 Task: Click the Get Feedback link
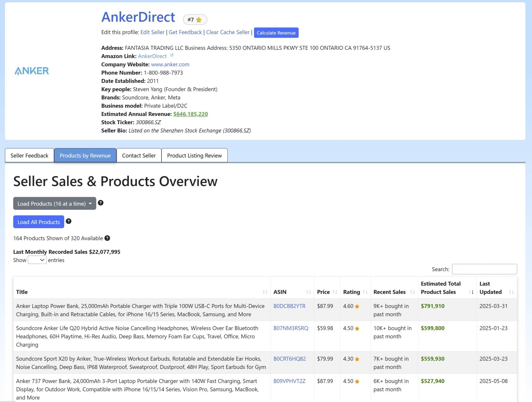[185, 32]
